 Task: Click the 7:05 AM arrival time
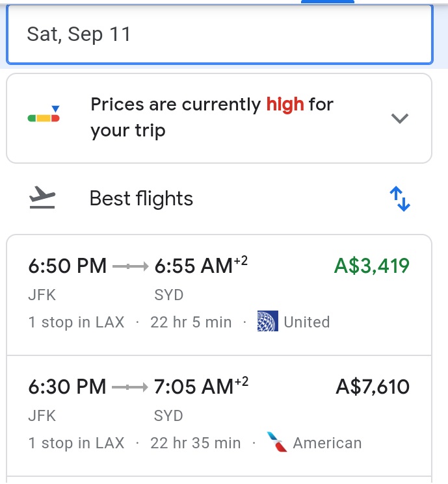tap(193, 387)
